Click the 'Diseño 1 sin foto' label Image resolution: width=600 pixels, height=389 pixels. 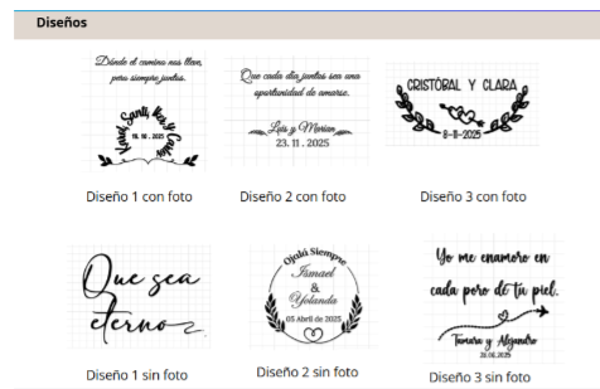click(x=137, y=375)
